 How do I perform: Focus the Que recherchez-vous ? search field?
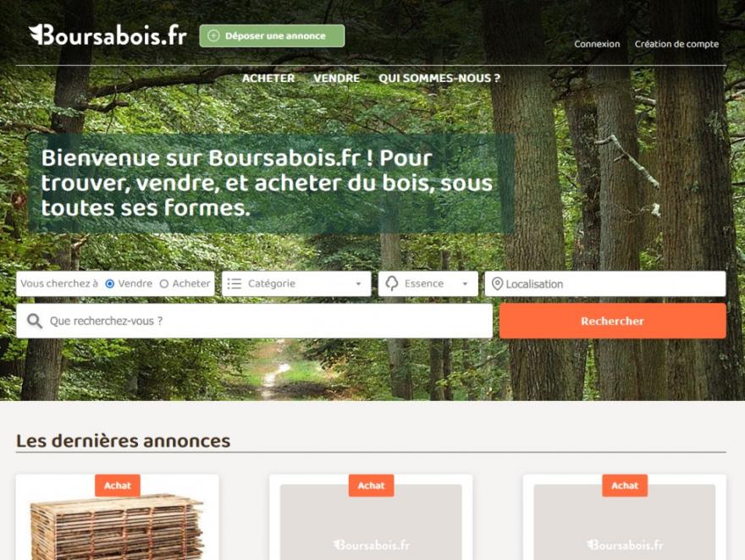point(254,321)
